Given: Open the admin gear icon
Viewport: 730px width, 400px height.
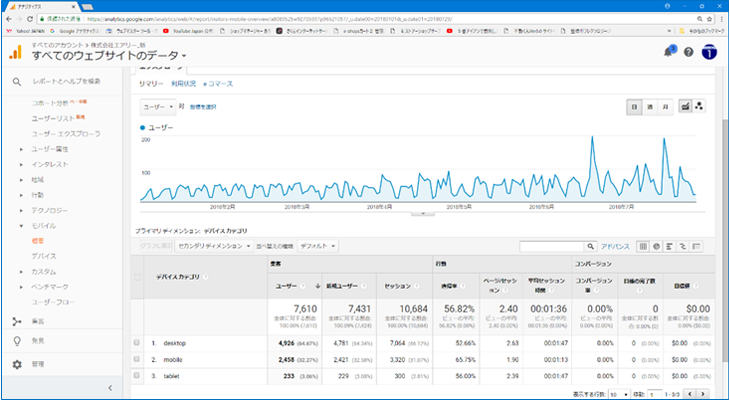Looking at the screenshot, I should click(17, 364).
